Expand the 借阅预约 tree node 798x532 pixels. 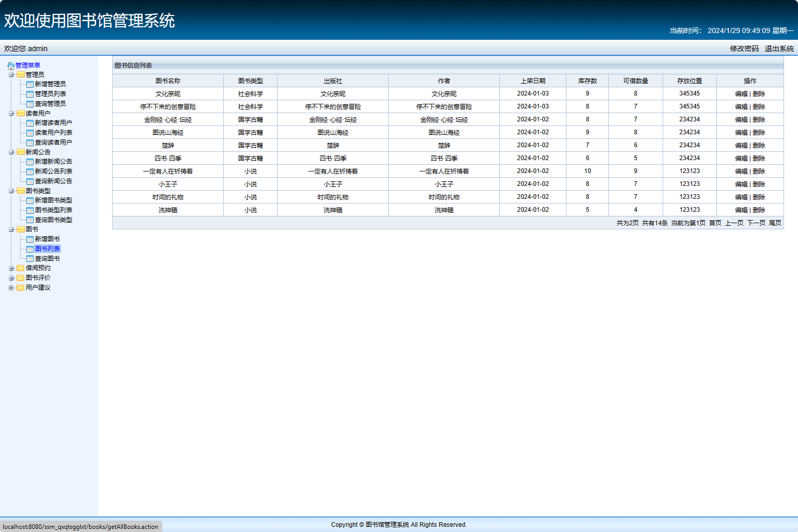click(x=11, y=268)
